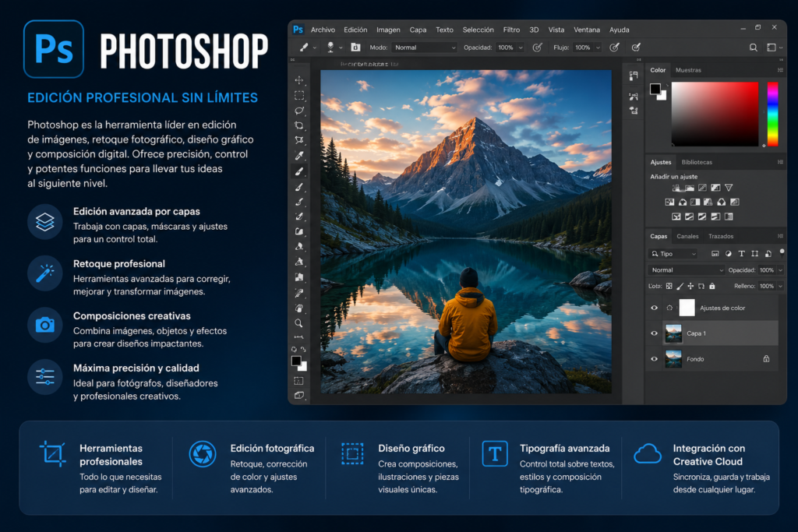Switch to the Bibliotecas tab

pos(697,162)
